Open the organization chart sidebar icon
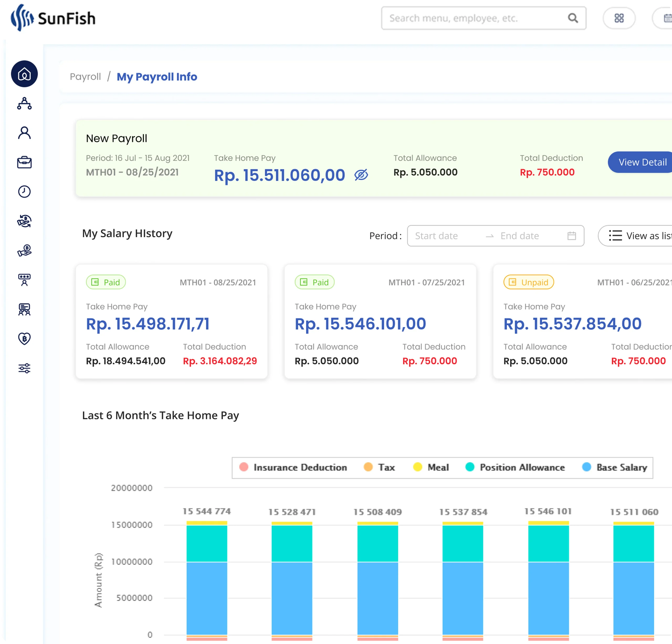This screenshot has width=672, height=644. [24, 103]
